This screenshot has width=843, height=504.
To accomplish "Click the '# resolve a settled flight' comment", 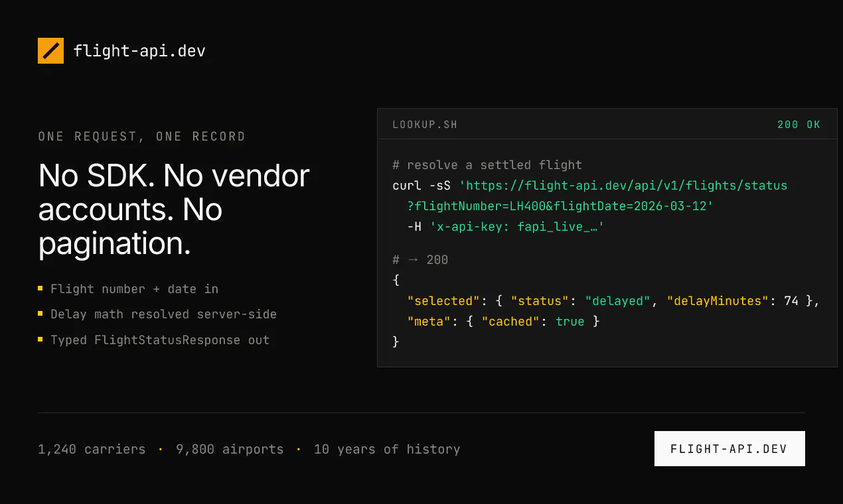I will point(487,165).
